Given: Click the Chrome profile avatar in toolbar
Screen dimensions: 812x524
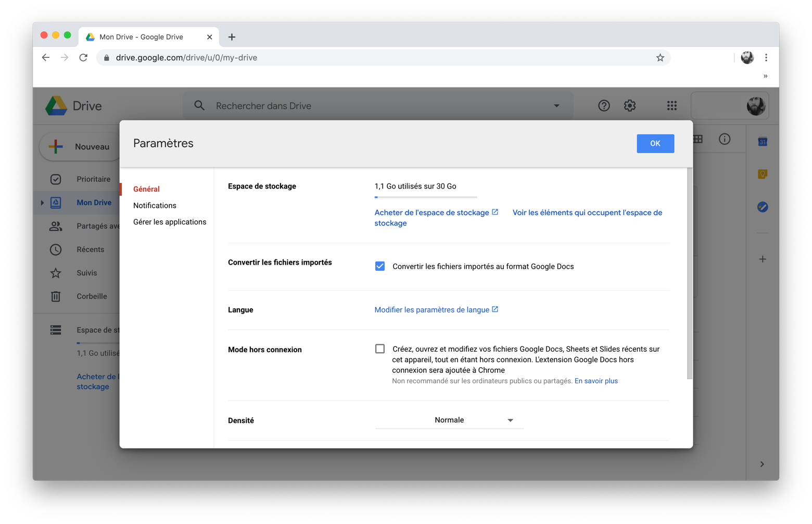Looking at the screenshot, I should 747,58.
